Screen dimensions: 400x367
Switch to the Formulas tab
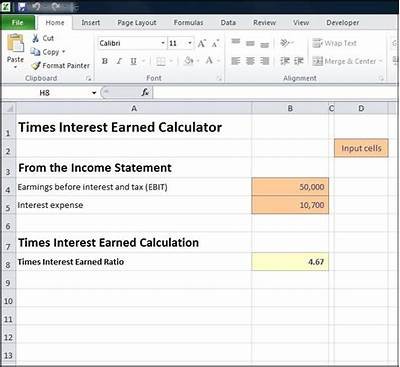(188, 23)
